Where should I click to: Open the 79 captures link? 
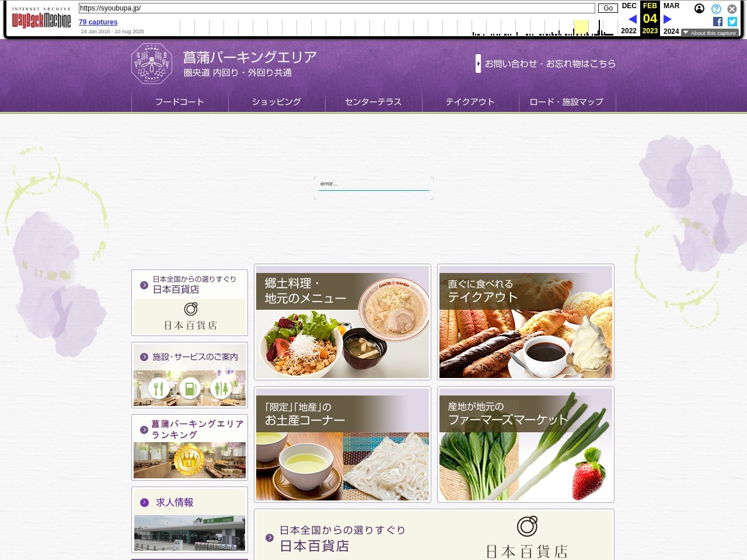98,22
